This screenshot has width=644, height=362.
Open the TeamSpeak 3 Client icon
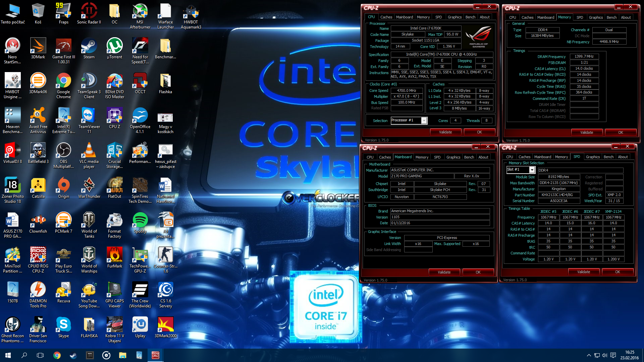(x=89, y=86)
